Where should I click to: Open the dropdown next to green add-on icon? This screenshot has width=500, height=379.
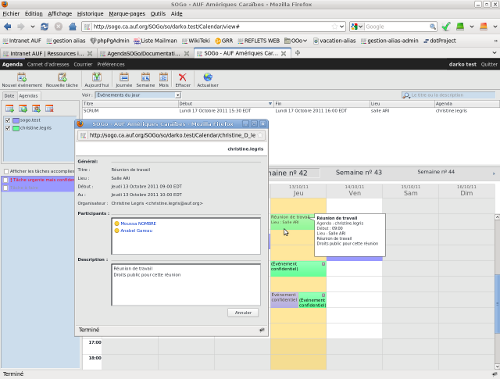click(472, 26)
